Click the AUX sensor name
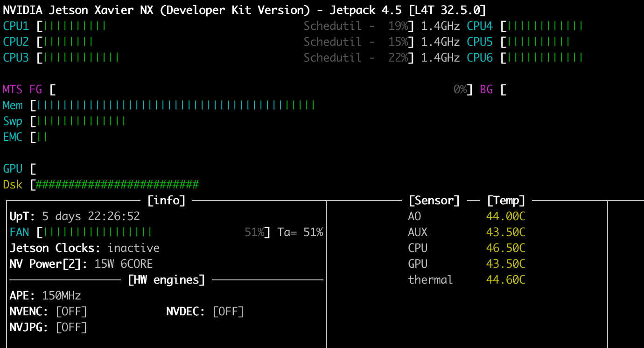 tap(418, 232)
